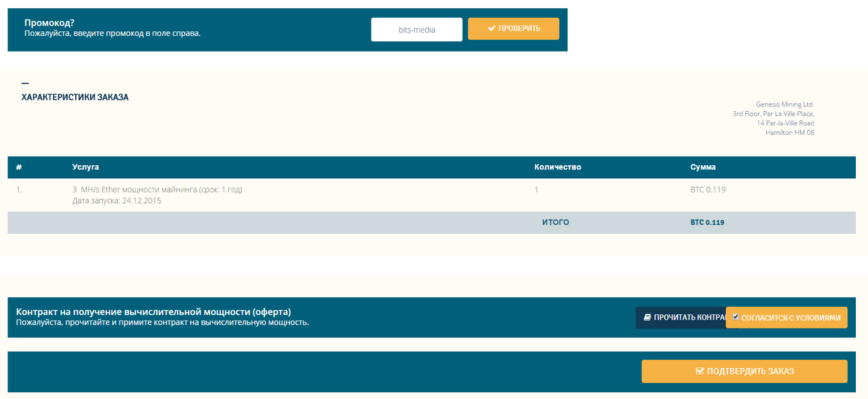
Task: Focus the promo code field containing bits-media
Action: (x=416, y=29)
